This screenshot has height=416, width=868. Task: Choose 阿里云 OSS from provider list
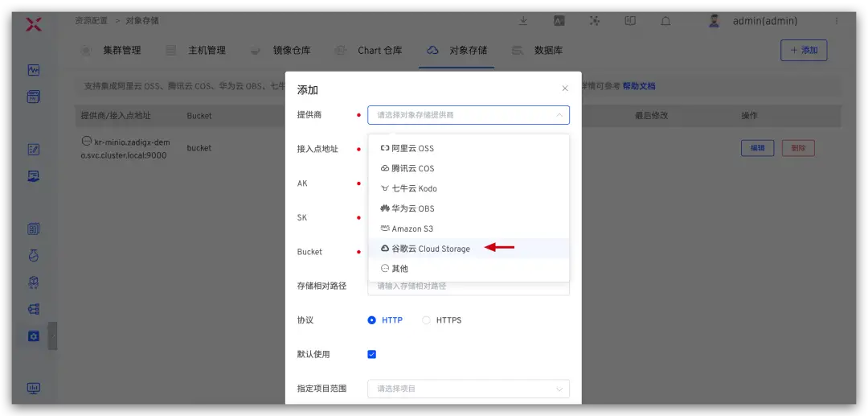click(469, 148)
